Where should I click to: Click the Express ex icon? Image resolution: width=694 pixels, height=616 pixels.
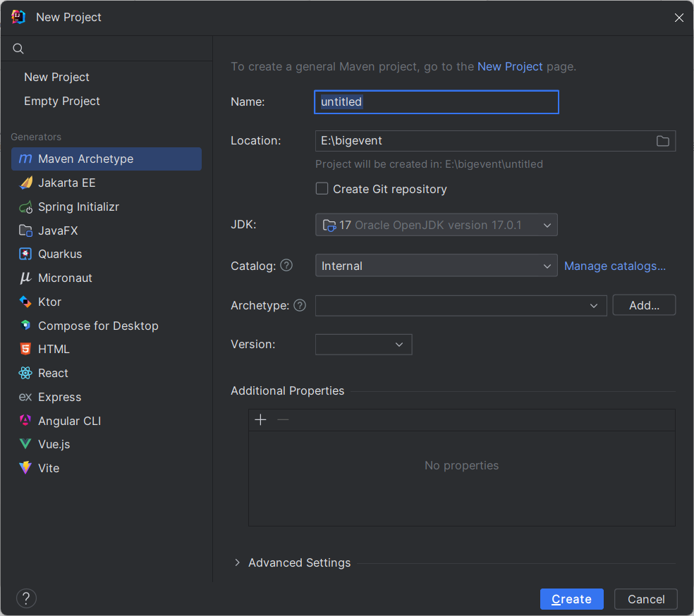[25, 397]
